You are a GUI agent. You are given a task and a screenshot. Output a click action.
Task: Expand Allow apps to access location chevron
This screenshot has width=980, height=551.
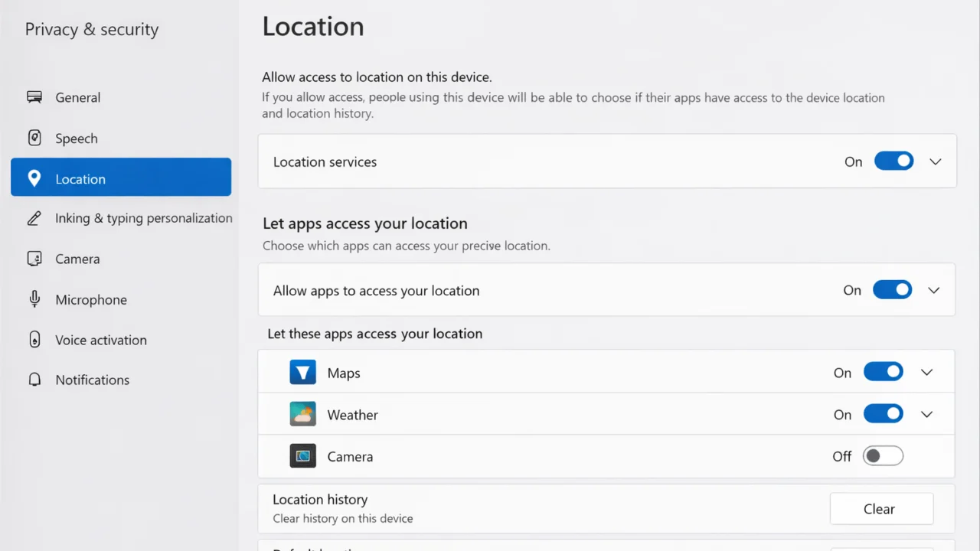point(933,290)
